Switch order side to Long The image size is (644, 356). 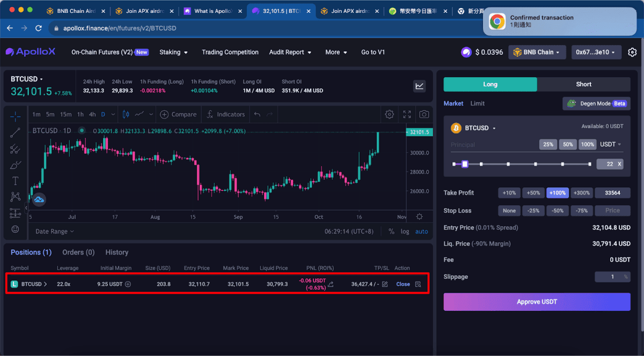(x=490, y=84)
